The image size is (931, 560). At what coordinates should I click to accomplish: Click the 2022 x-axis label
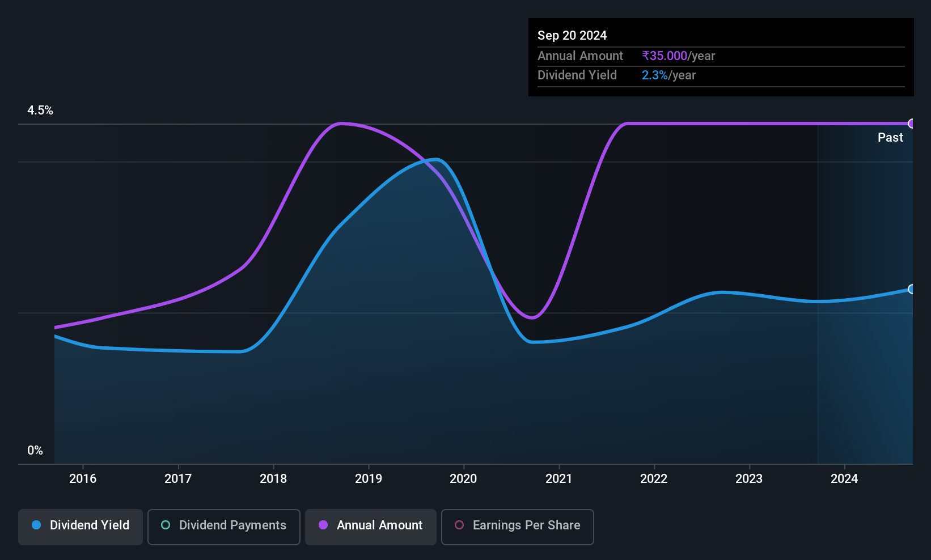click(x=654, y=479)
